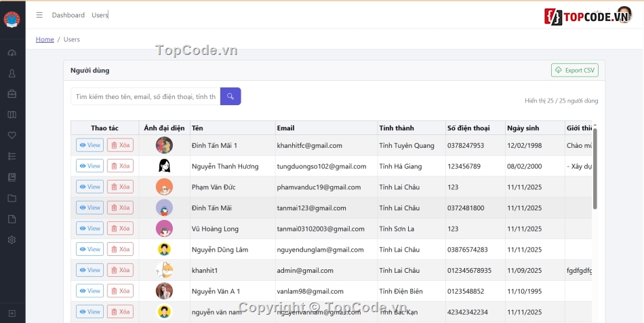View the tanmai123@gmail.com user row

(89, 208)
